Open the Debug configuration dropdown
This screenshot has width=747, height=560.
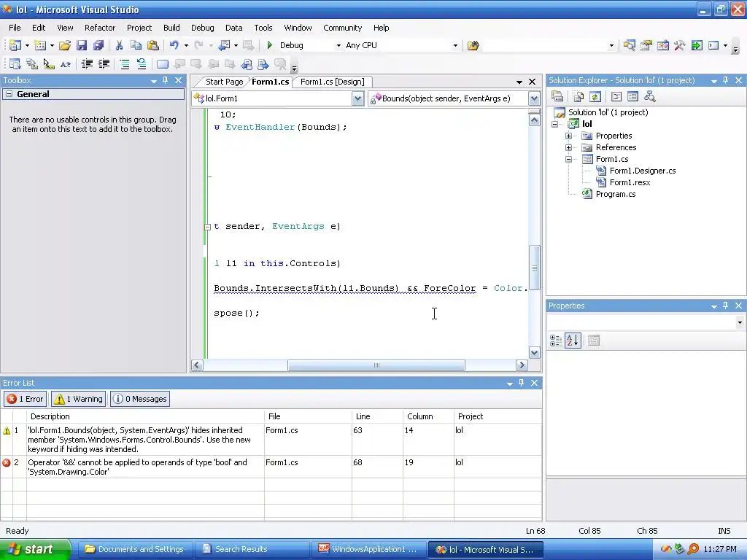[x=338, y=45]
